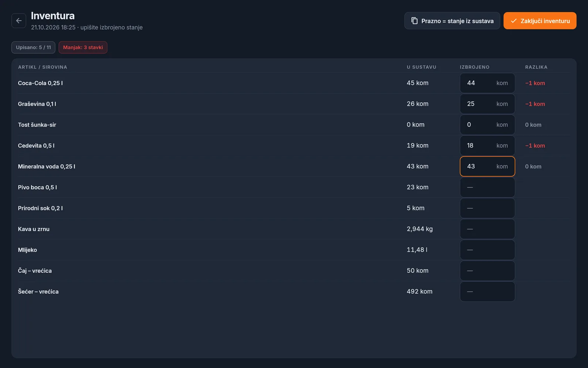Click the ARTIKL / SIROVINA column header
The width and height of the screenshot is (588, 368).
click(x=43, y=67)
